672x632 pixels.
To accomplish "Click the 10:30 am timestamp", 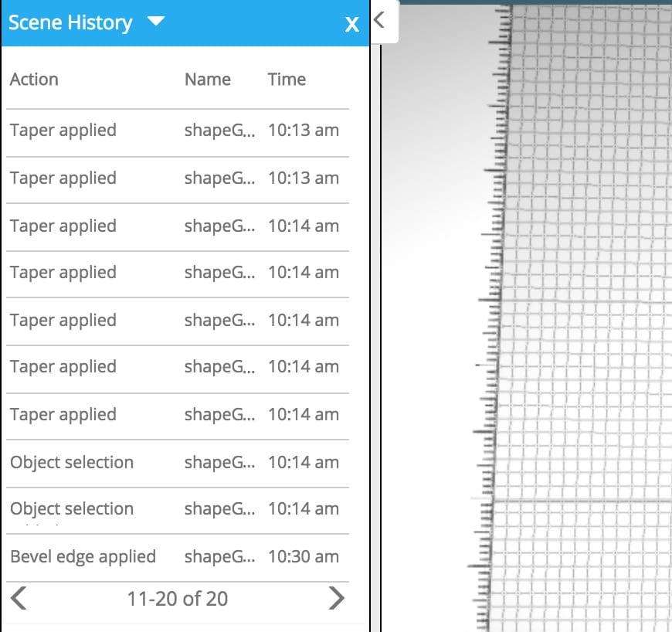I will click(x=303, y=556).
